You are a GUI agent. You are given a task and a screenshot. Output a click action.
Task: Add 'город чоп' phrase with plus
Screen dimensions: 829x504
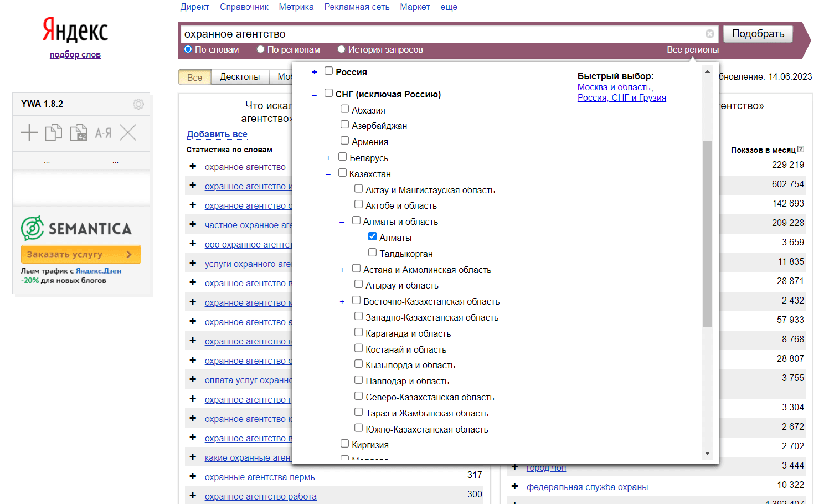(514, 467)
